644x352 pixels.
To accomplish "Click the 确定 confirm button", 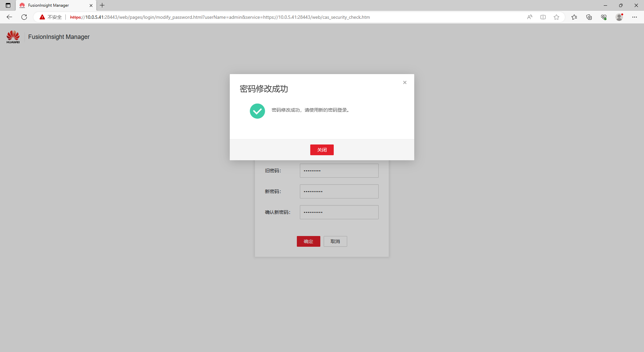I will tap(308, 241).
